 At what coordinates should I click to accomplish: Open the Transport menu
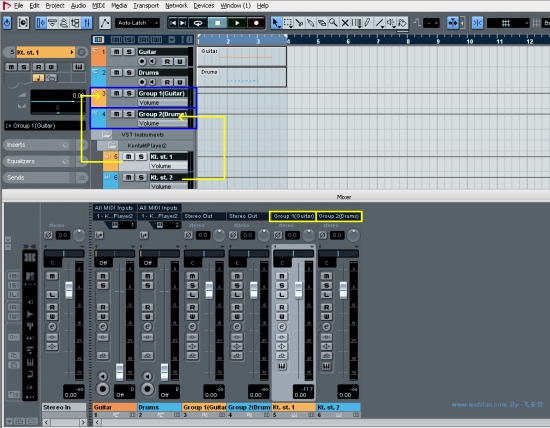(x=146, y=6)
